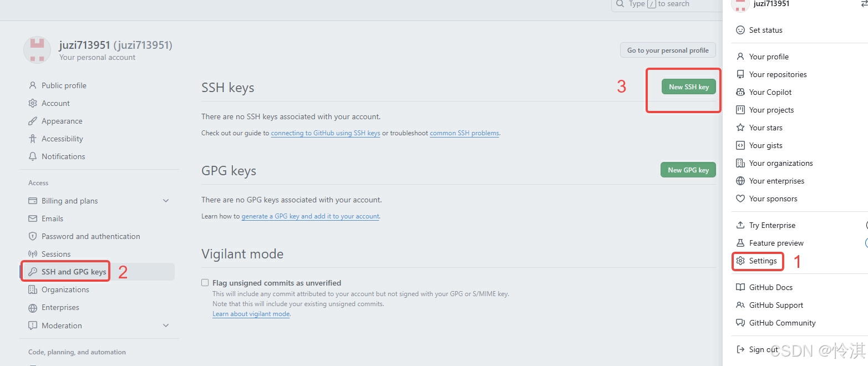Click the paintbrush icon for Appearance
This screenshot has height=366, width=868.
click(x=33, y=121)
